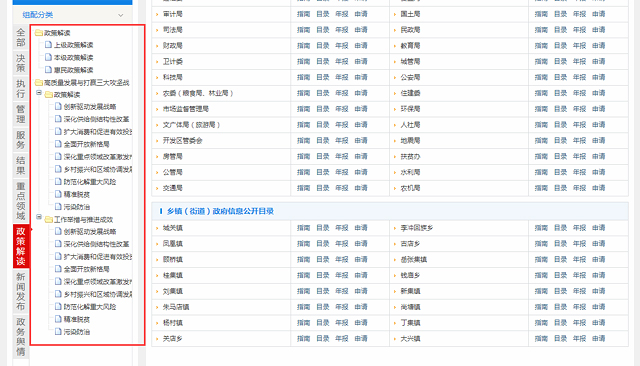The image size is (640, 366).
Task: Click the nested 政策解读 subfolder icon
Action: [x=49, y=95]
